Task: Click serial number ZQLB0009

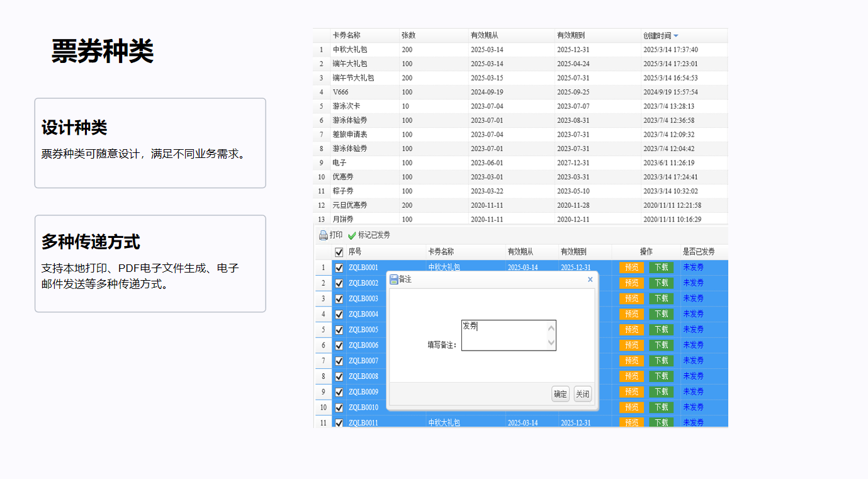Action: coord(364,392)
